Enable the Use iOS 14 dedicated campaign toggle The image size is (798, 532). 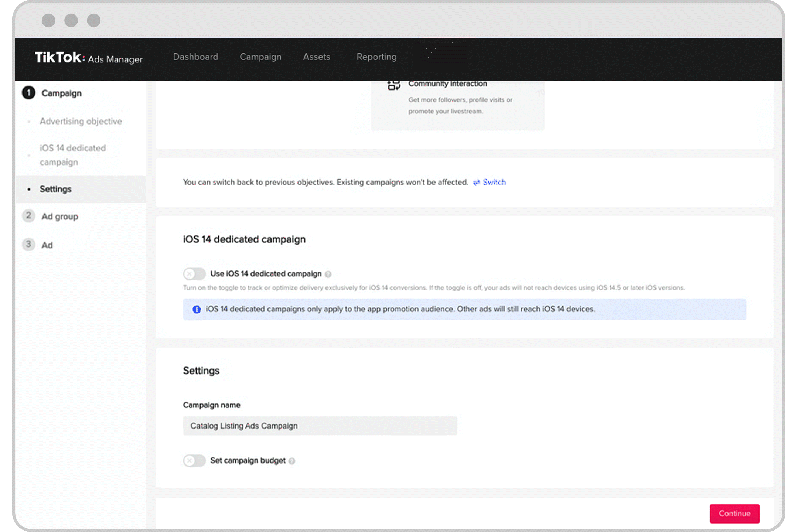point(194,274)
